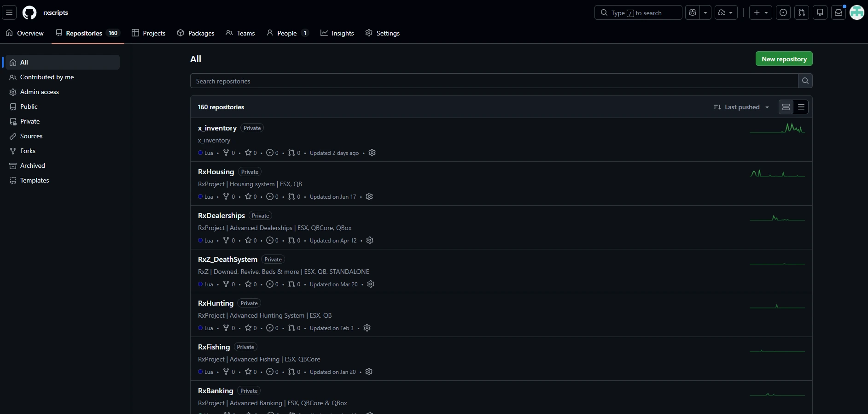Open the Issues icon in header

783,12
